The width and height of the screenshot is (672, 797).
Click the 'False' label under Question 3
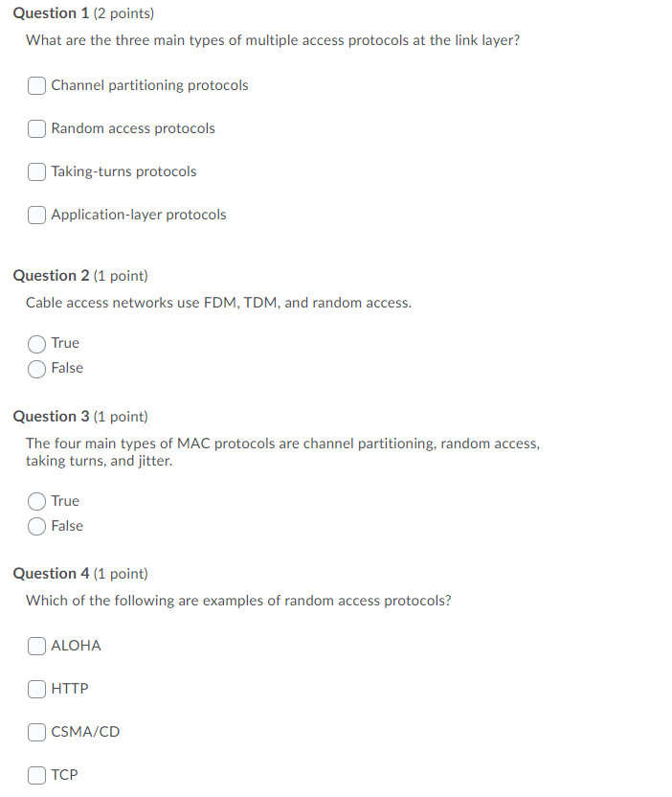pyautogui.click(x=68, y=526)
